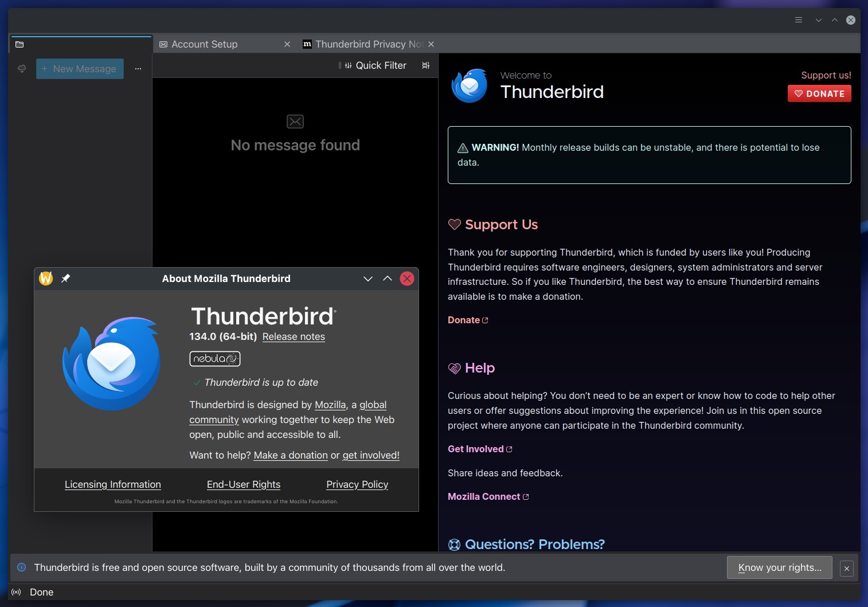This screenshot has width=868, height=607.
Task: Open the global community link
Action: tap(373, 405)
